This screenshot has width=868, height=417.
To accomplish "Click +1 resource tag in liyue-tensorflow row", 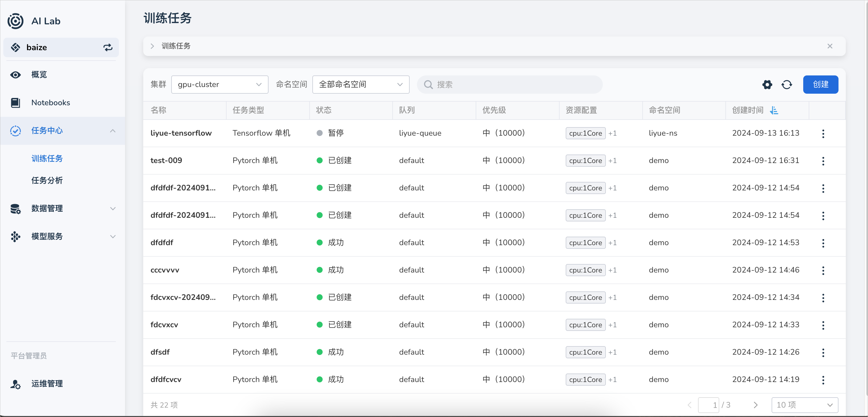I will (x=612, y=134).
